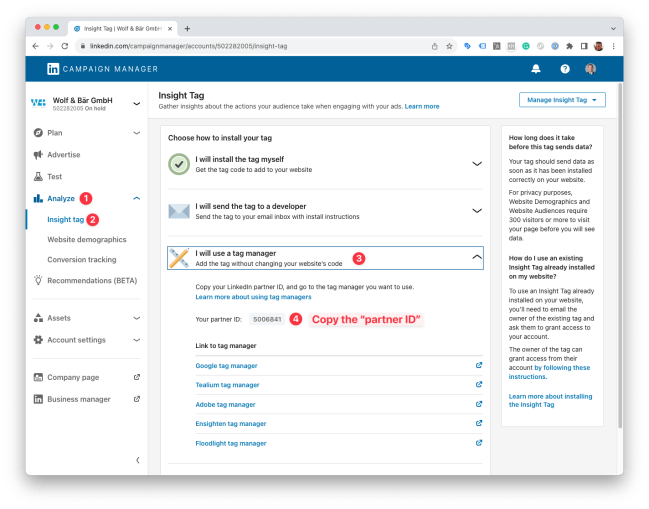This screenshot has height=509, width=649.
Task: Open the Floodlight tag manager link
Action: coord(231,443)
